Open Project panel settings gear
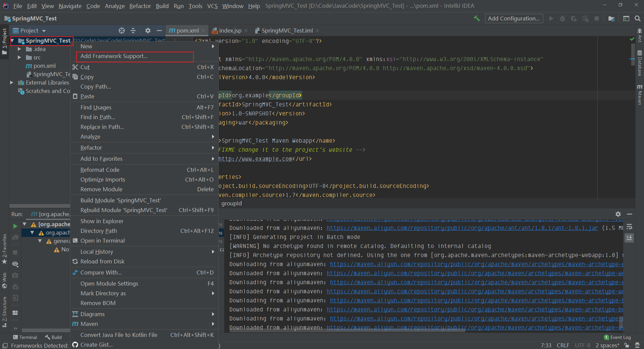This screenshot has height=349, width=644. [148, 31]
